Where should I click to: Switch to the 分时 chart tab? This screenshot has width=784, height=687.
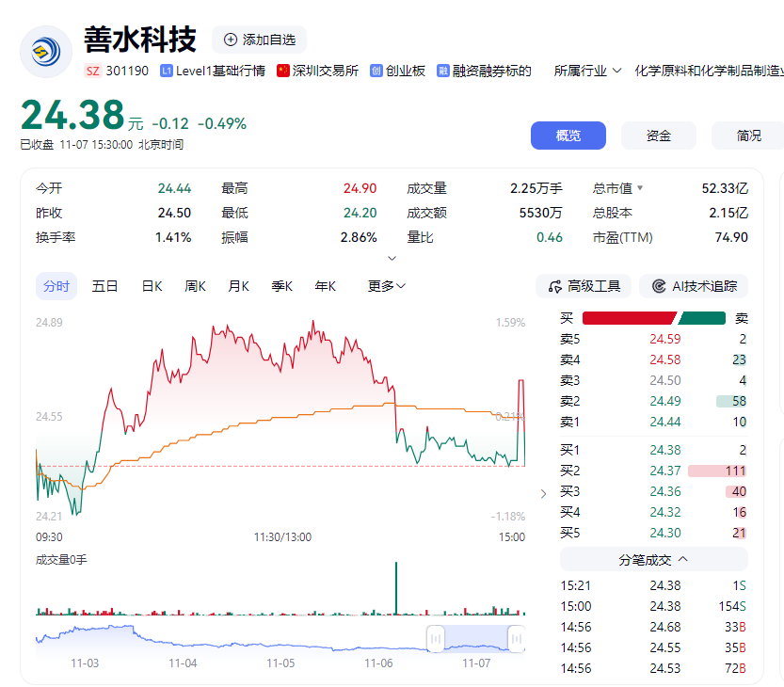[x=56, y=286]
